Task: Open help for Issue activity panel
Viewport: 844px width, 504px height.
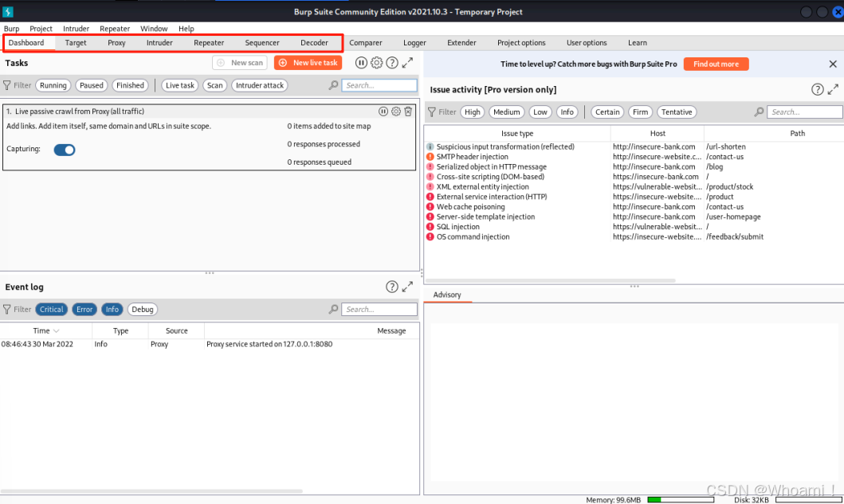Action: pos(817,90)
